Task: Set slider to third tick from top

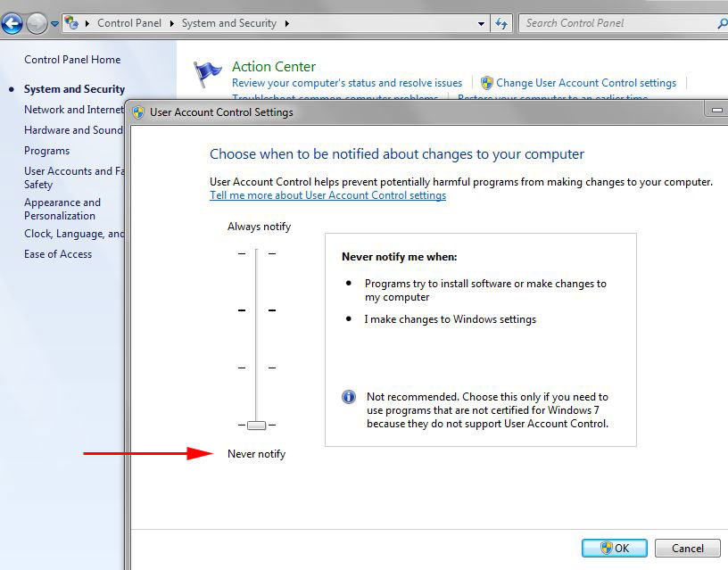Action: tap(256, 368)
